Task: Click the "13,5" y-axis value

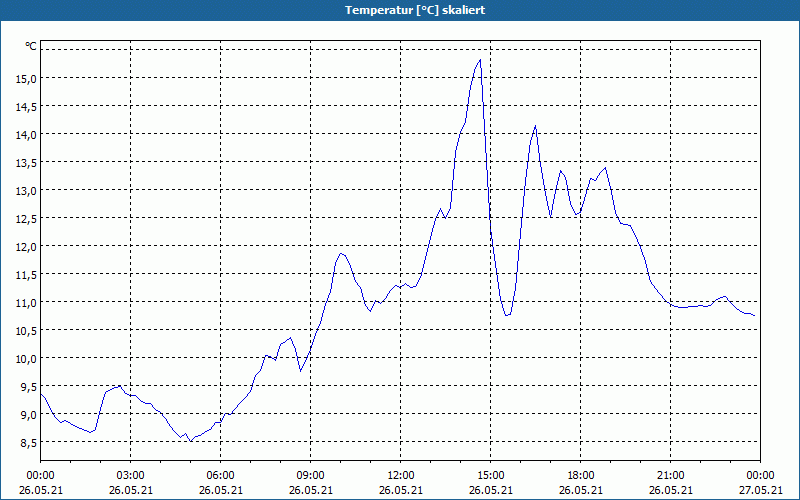Action: point(28,163)
